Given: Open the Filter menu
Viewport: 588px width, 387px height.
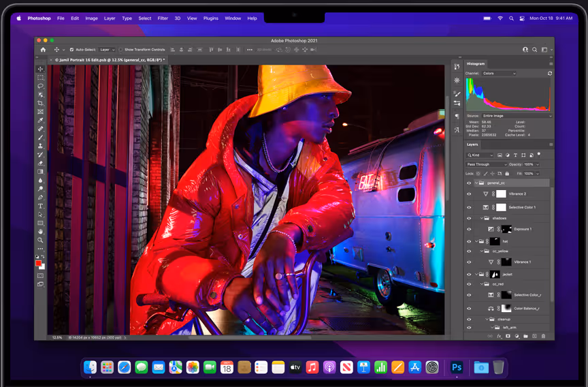Looking at the screenshot, I should 163,18.
